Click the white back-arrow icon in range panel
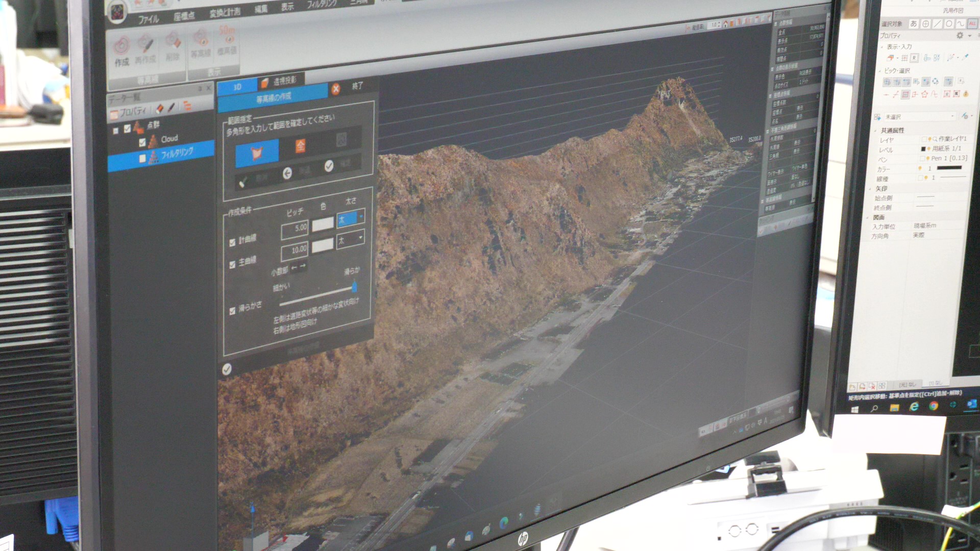Viewport: 980px width, 551px height. pyautogui.click(x=287, y=173)
